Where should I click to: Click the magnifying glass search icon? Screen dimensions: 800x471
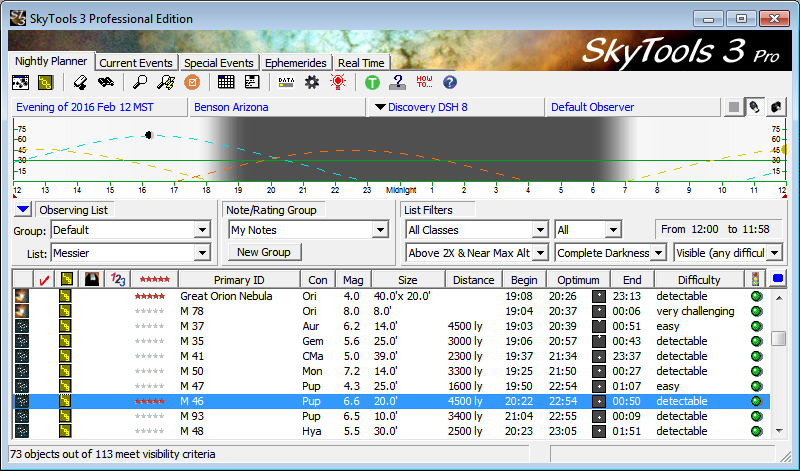click(141, 82)
